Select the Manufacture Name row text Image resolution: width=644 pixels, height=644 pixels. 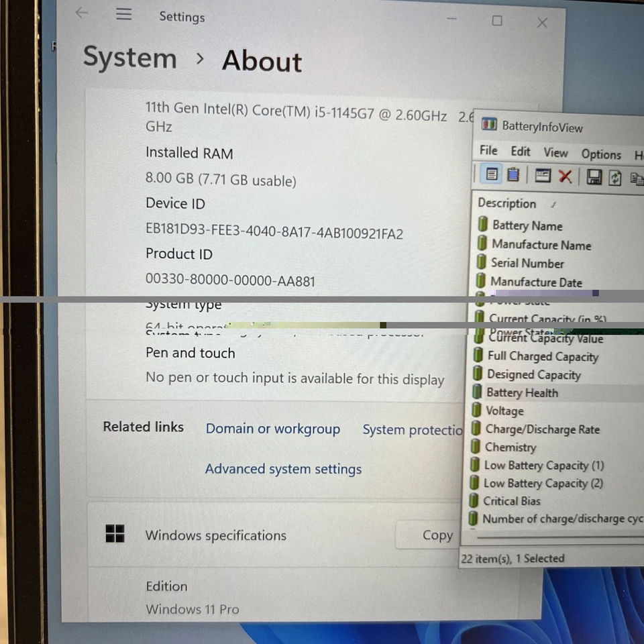(541, 245)
